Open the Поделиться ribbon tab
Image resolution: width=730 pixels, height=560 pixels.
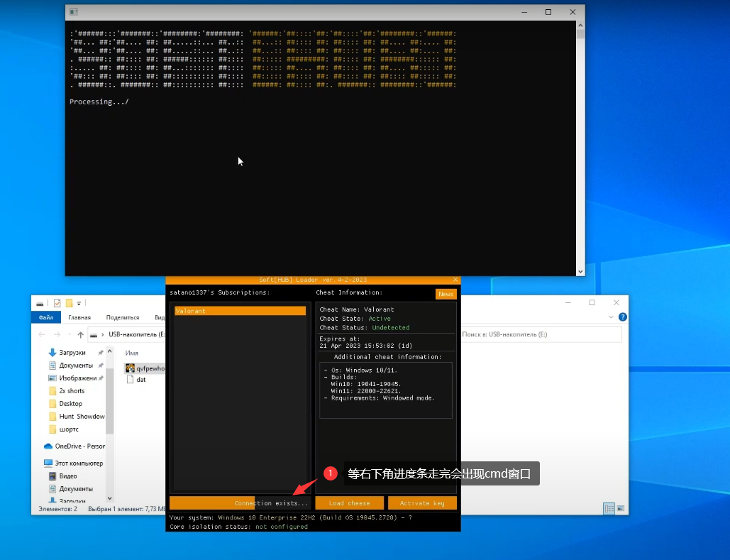[x=122, y=317]
